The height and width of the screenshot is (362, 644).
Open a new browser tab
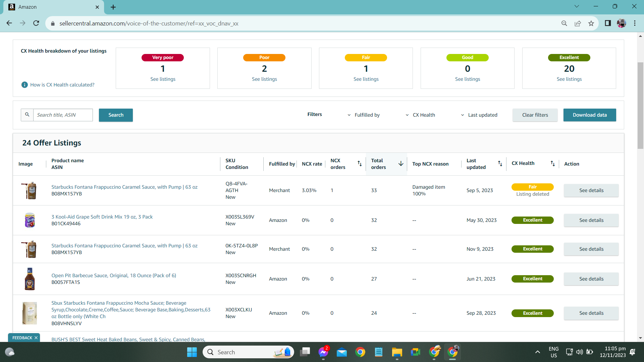[x=113, y=7]
